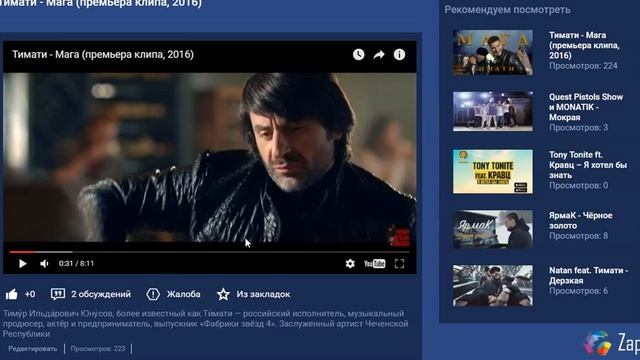Screen dimensions: 640x360
Task: Click "Просмотров: 0" under Tony Tonite
Action: point(578,185)
